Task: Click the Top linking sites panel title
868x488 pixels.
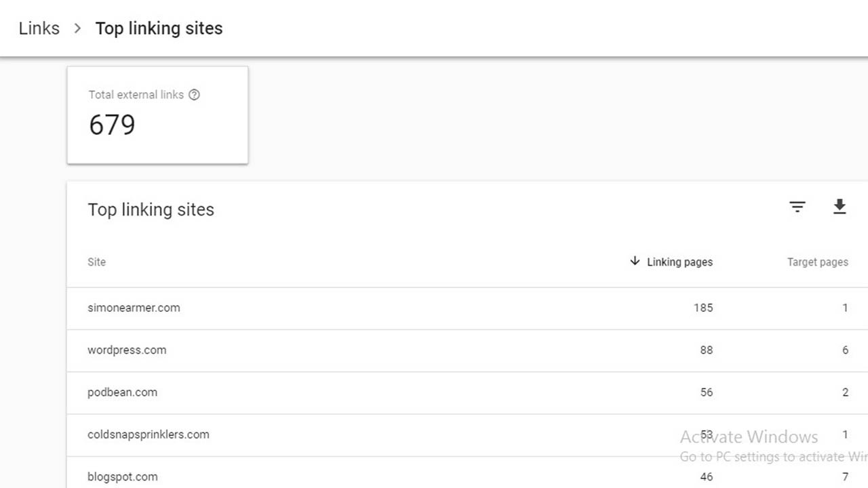Action: click(x=151, y=210)
